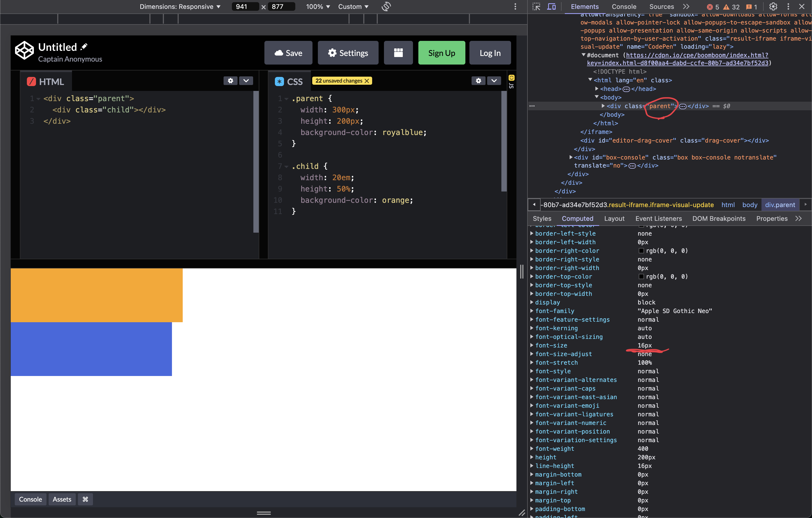Open the 100% zoom dropdown
Image resolution: width=812 pixels, height=518 pixels.
click(318, 6)
